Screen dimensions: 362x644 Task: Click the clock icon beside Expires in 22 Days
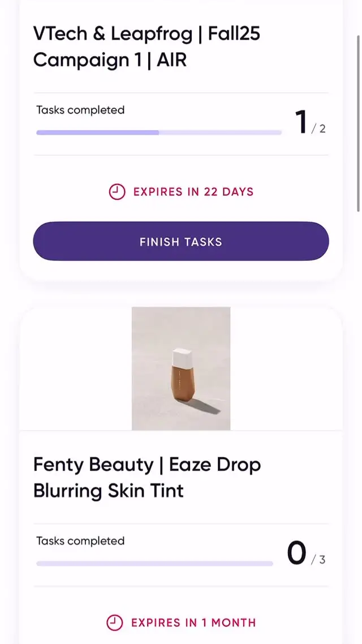pyautogui.click(x=117, y=192)
